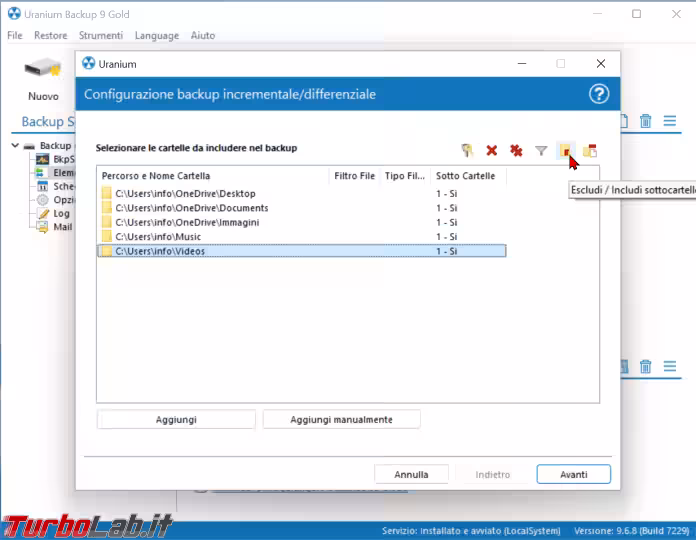Click the brush/clean icon in folder toolbar
The width and height of the screenshot is (696, 540).
point(467,151)
